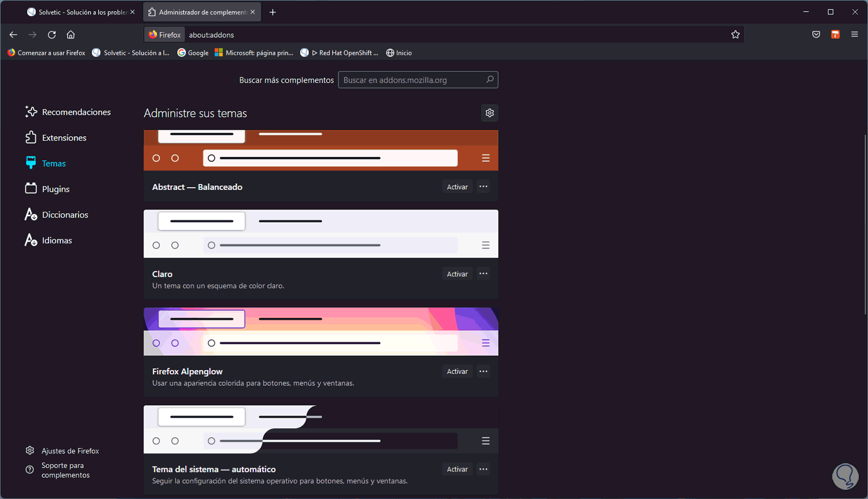This screenshot has height=499, width=868.
Task: Click the Diccionarios letter icon
Action: tap(31, 214)
